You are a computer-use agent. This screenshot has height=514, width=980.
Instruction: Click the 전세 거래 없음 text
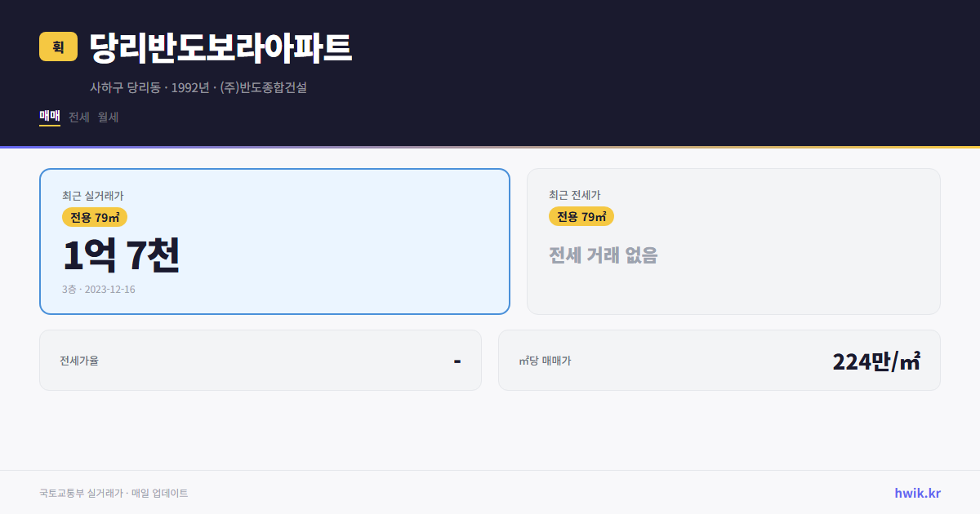[604, 255]
